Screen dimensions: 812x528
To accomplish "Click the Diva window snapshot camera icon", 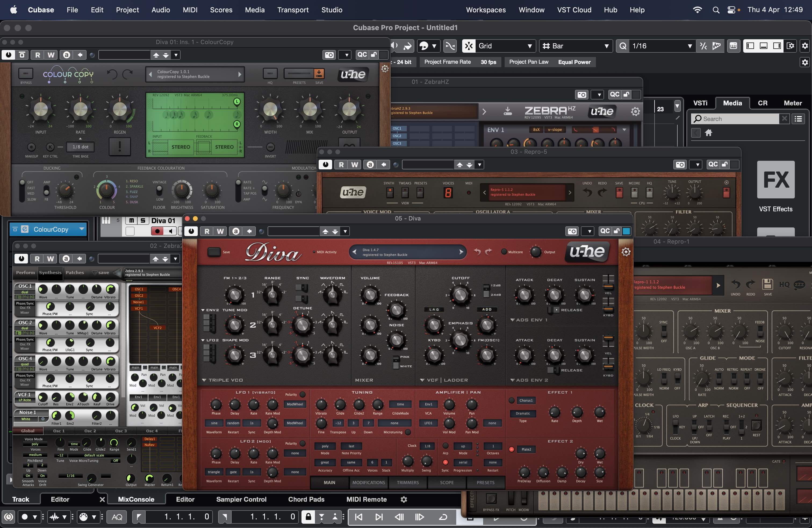I will [572, 231].
